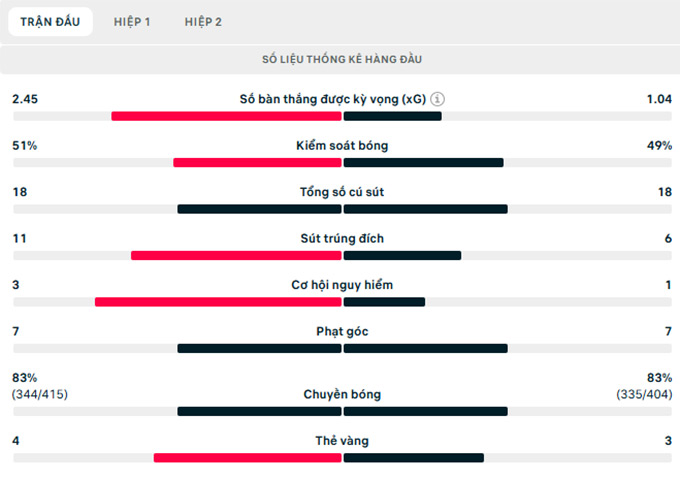The height and width of the screenshot is (480, 680).
Task: Click the Chuyền bóng label
Action: click(342, 394)
